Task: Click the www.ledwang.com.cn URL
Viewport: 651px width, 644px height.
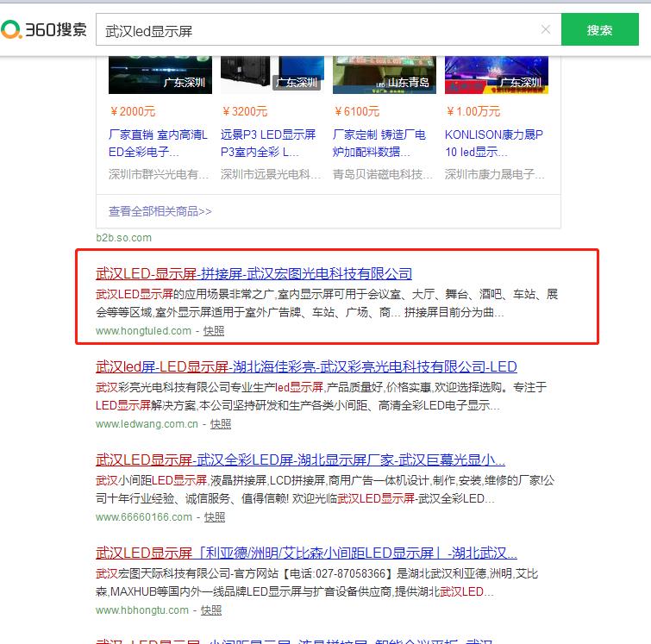Action: click(147, 424)
